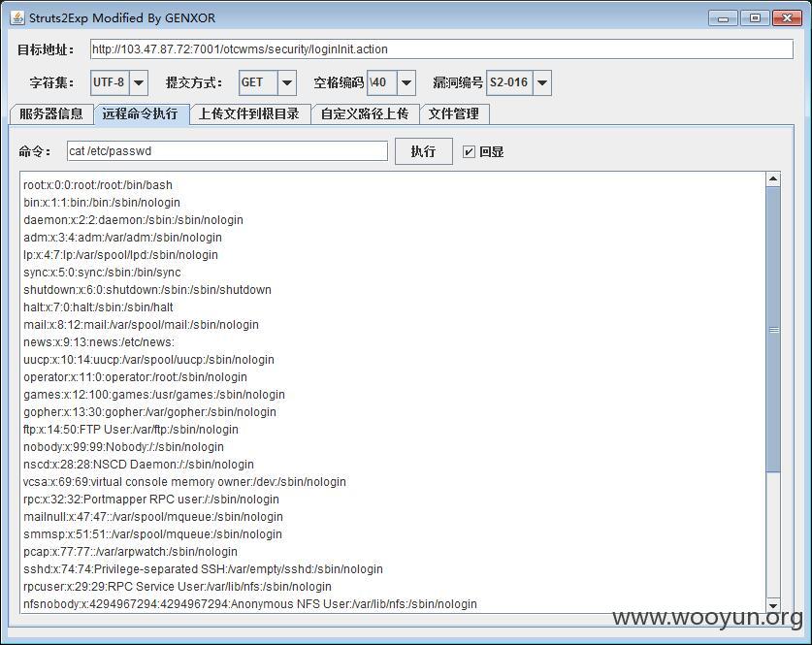
Task: Click the rpc:x:32:32 Portmapper line
Action: pos(151,500)
